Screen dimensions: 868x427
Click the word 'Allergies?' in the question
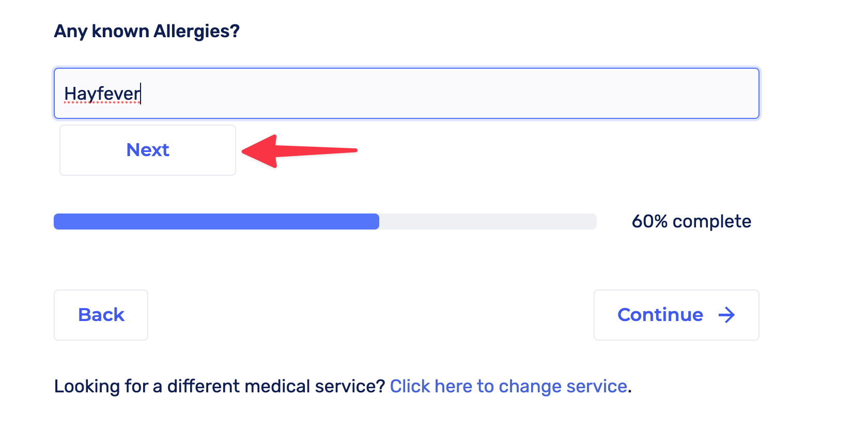(196, 31)
